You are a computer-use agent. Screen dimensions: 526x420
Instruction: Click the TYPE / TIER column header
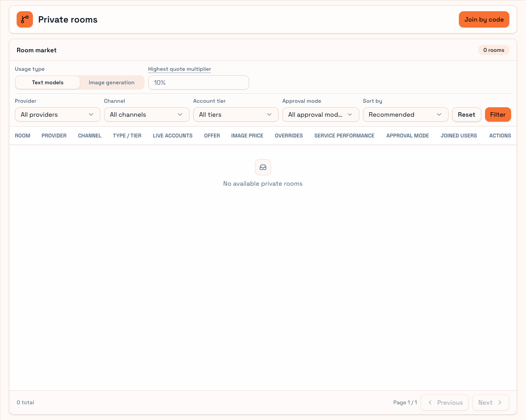(x=127, y=136)
